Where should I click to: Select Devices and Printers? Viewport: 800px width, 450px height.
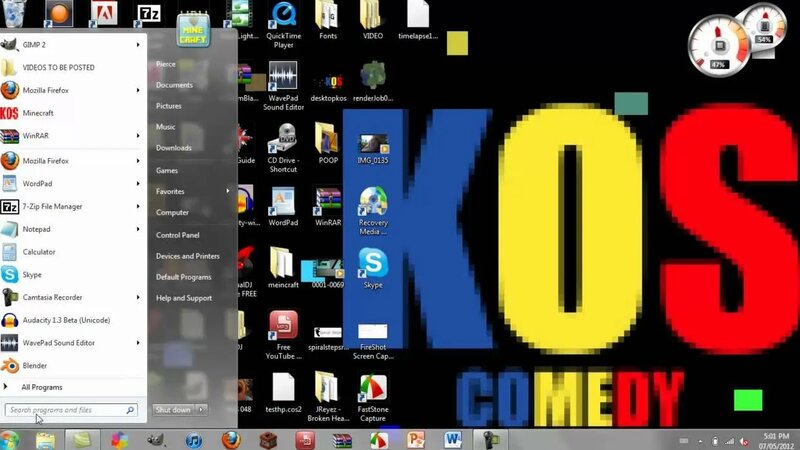[x=188, y=256]
